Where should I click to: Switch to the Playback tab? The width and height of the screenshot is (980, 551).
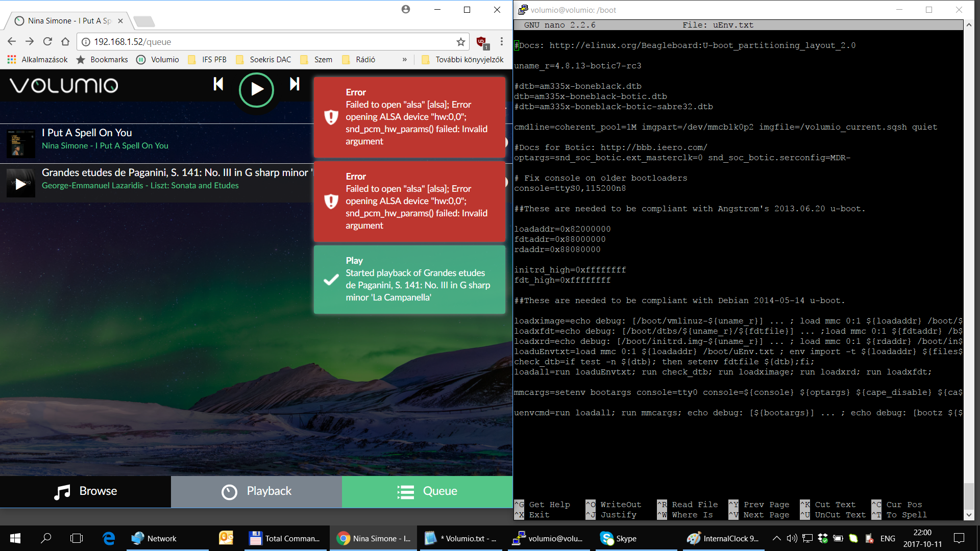pos(256,491)
